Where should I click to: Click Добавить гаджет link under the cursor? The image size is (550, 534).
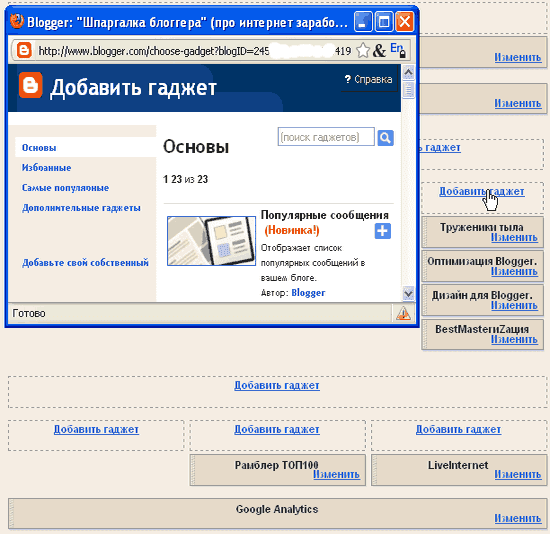click(482, 191)
